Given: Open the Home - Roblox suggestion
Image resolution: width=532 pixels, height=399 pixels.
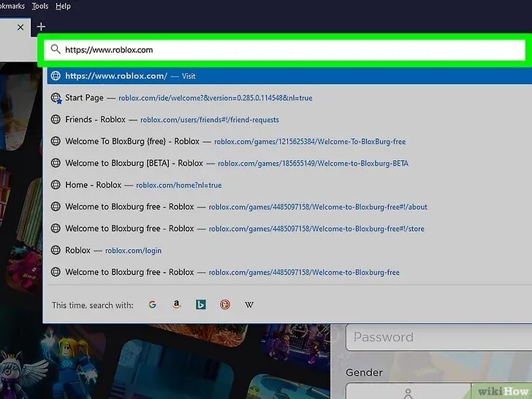Looking at the screenshot, I should [x=289, y=185].
